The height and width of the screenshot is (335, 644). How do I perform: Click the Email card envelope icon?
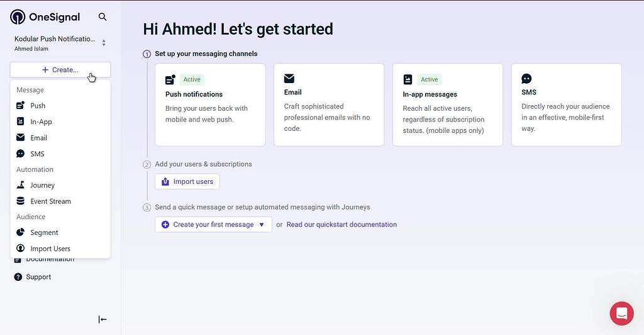[289, 79]
